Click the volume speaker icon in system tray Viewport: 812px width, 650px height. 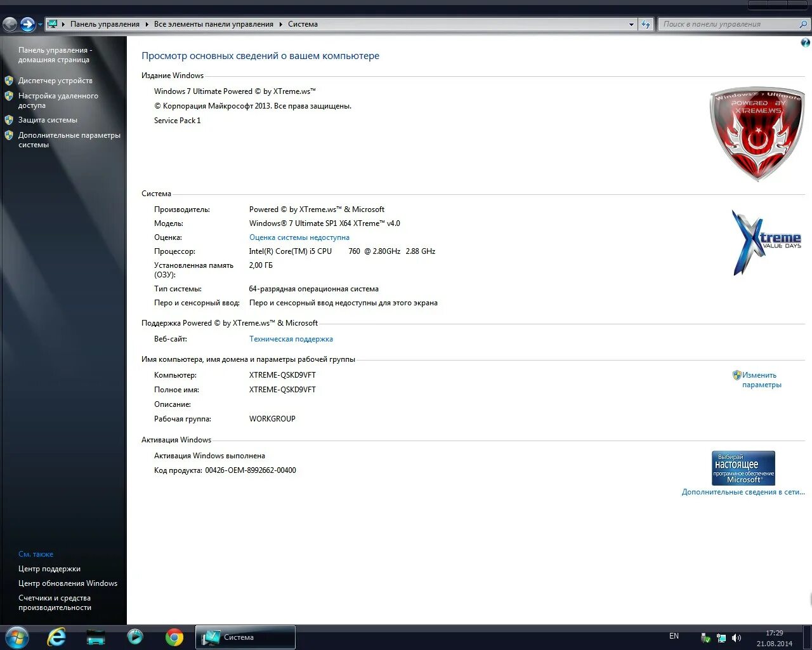tap(737, 637)
